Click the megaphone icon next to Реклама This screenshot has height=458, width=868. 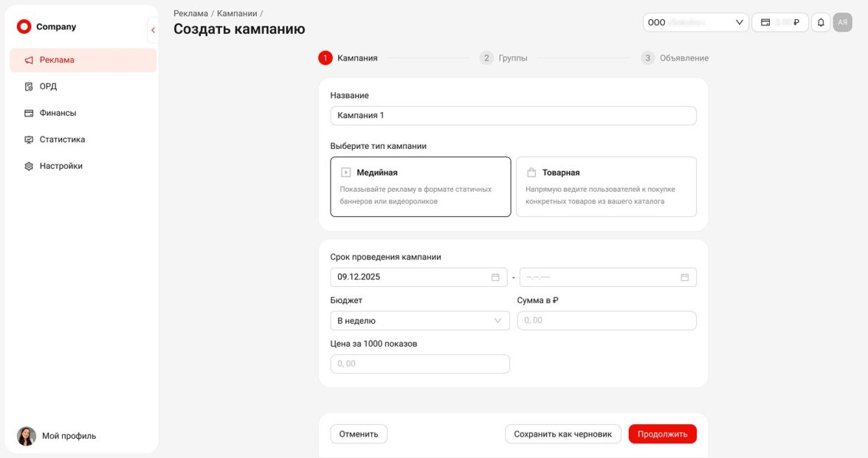click(x=29, y=60)
